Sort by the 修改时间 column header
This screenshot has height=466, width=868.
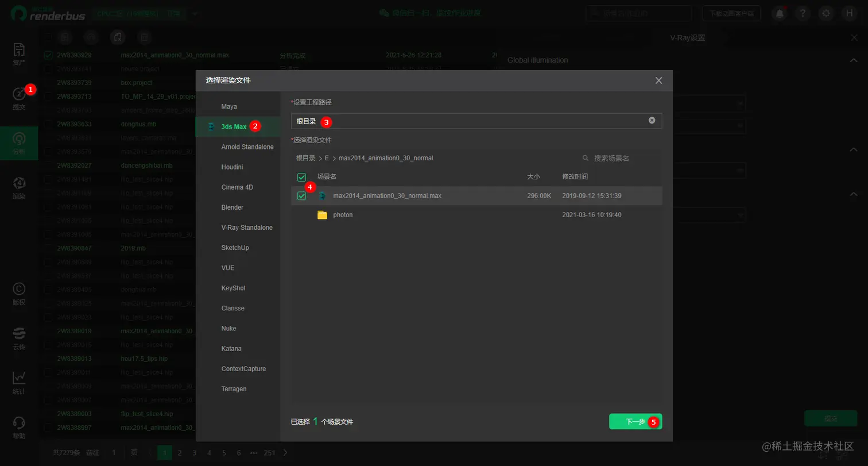pos(575,177)
